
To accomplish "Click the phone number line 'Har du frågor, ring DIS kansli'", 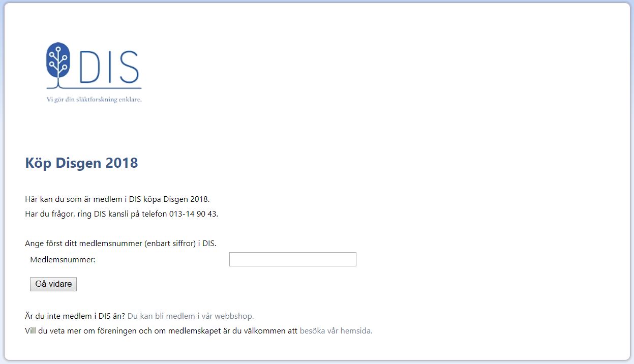I will point(122,214).
